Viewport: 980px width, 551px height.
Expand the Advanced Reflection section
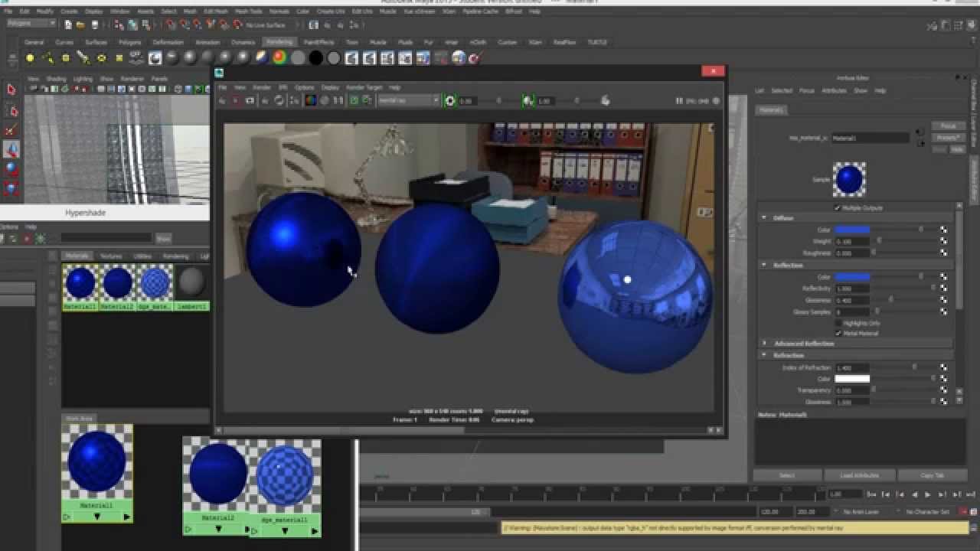[763, 344]
